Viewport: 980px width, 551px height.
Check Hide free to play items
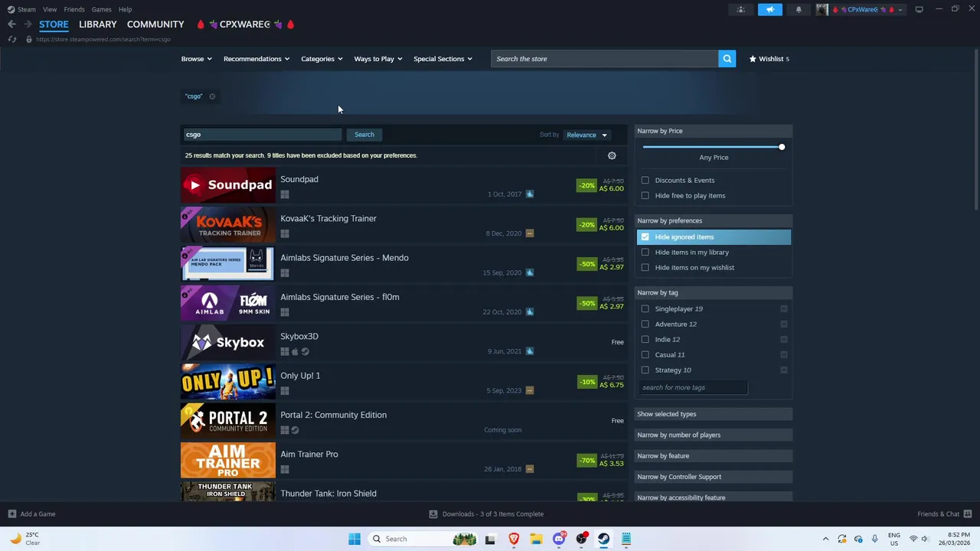pyautogui.click(x=645, y=196)
